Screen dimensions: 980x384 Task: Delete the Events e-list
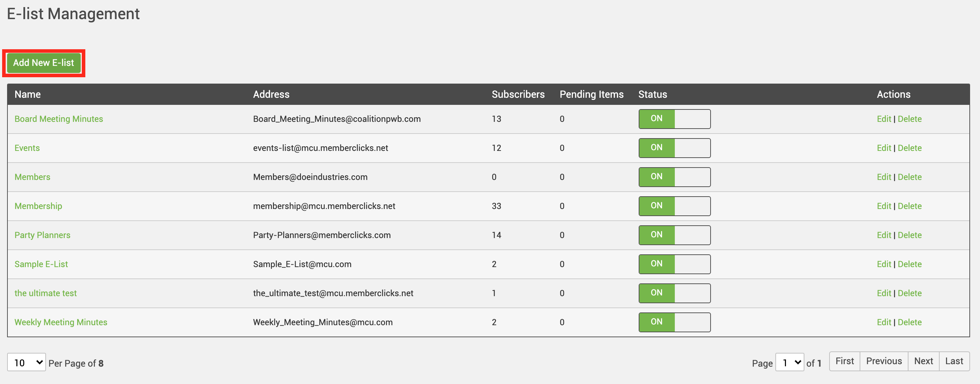(x=910, y=148)
